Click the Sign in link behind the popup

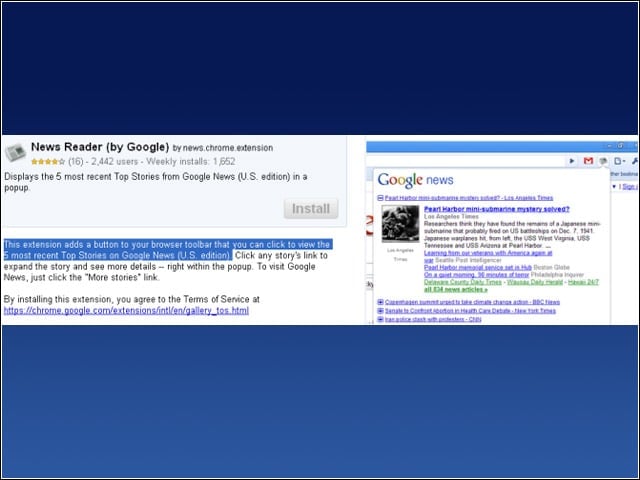pyautogui.click(x=630, y=187)
